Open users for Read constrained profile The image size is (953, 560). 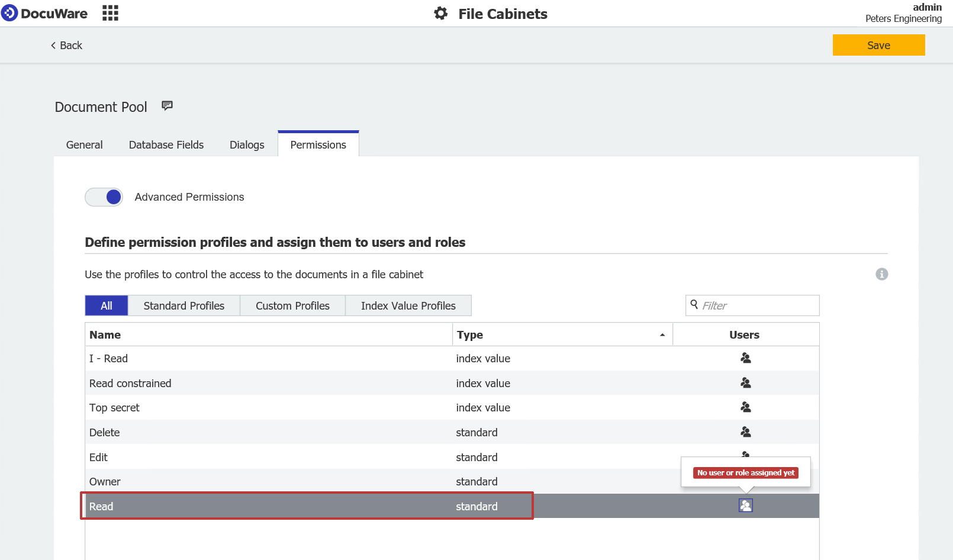[745, 383]
